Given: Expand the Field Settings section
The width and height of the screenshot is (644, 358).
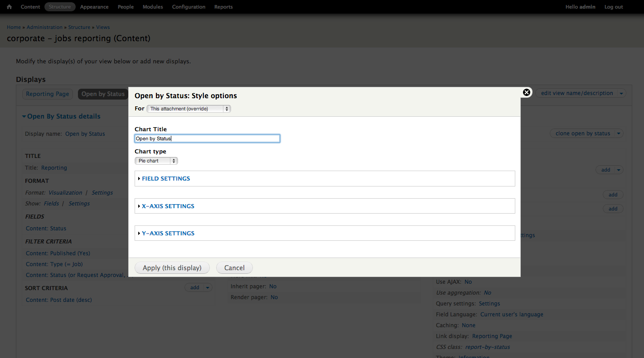Looking at the screenshot, I should tap(166, 179).
